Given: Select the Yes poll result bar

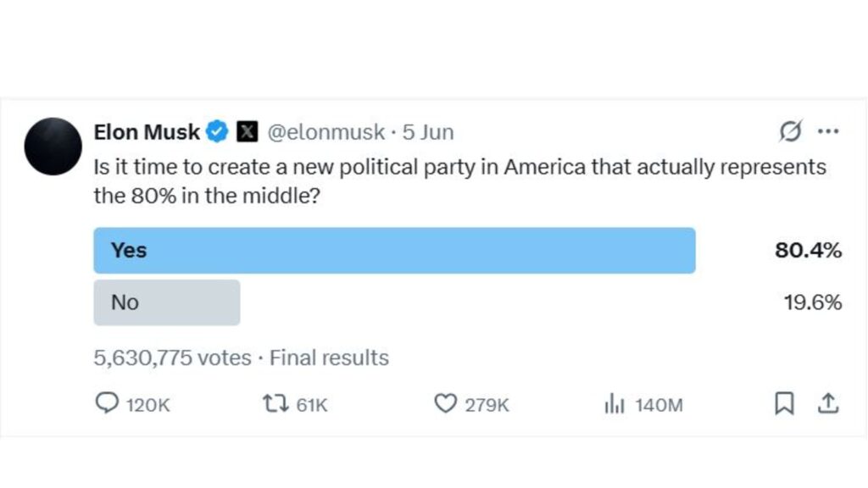Looking at the screenshot, I should point(394,250).
